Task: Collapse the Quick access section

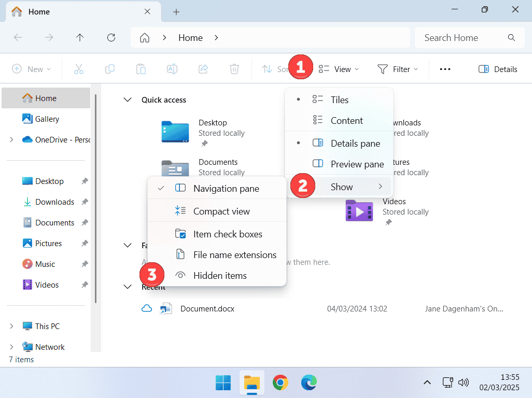Action: 128,99
